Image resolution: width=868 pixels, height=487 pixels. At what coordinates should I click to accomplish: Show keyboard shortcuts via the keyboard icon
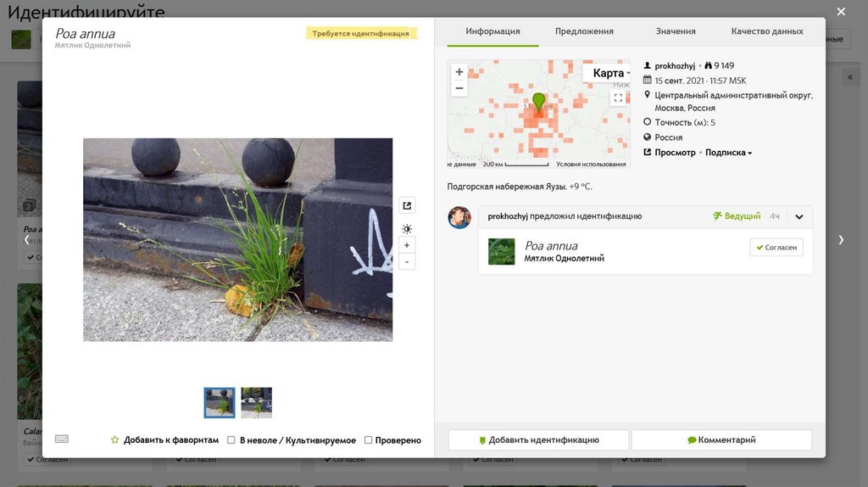point(61,439)
